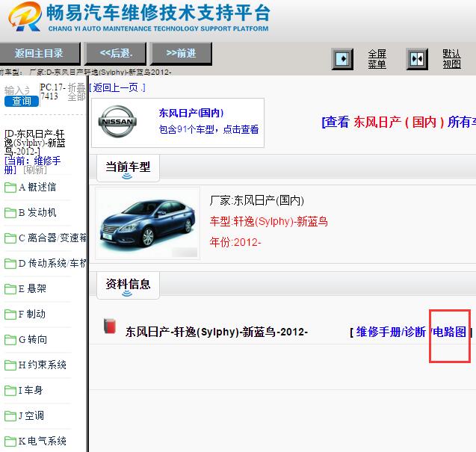The width and height of the screenshot is (476, 452).
Task: Expand C 离合器/变速箱 tree item
Action: (x=52, y=238)
